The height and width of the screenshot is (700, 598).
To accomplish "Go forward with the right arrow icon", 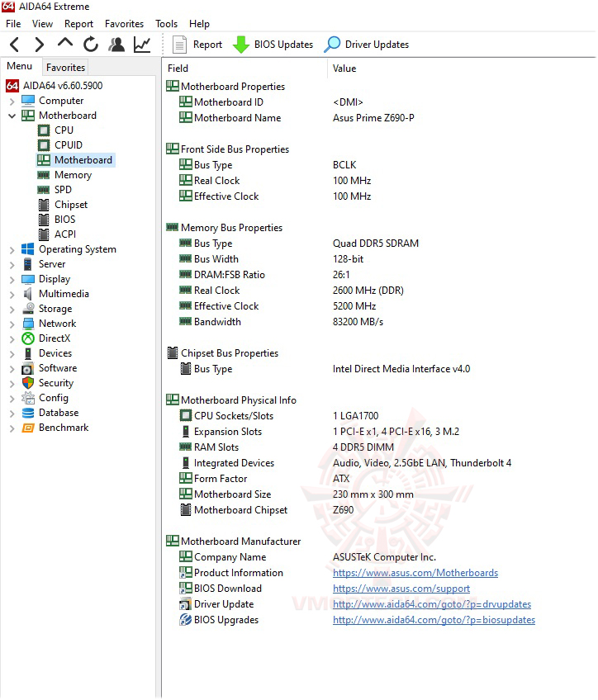I will point(40,45).
